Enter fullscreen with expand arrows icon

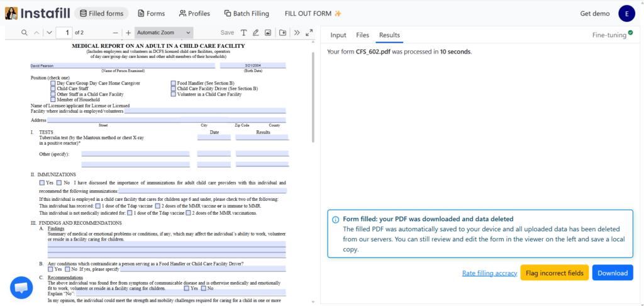point(309,33)
